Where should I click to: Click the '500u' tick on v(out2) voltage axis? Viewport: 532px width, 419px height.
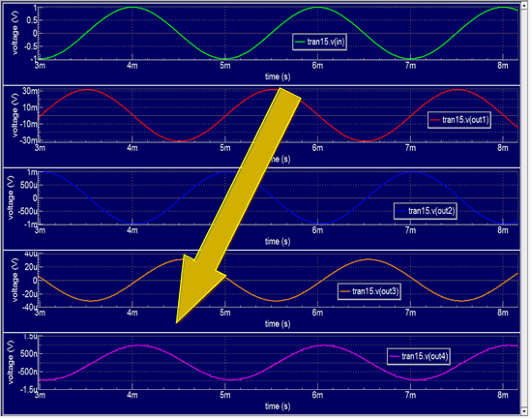tap(28, 186)
